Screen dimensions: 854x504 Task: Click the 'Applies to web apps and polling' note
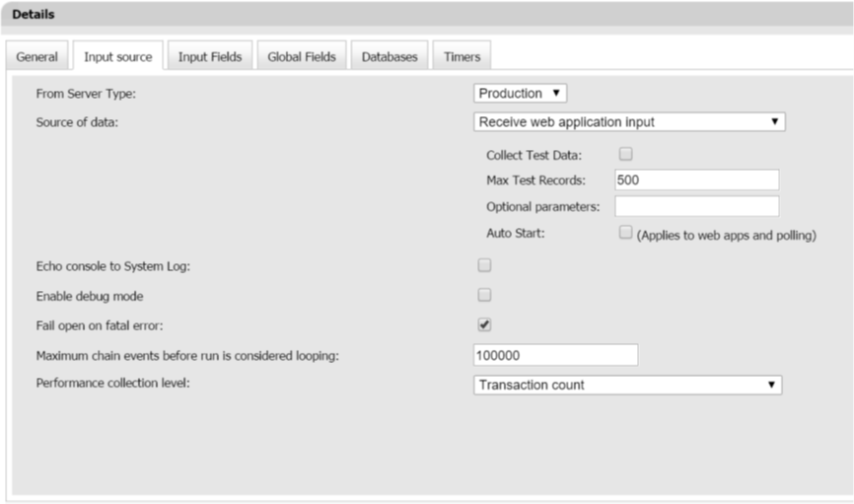[x=727, y=237]
